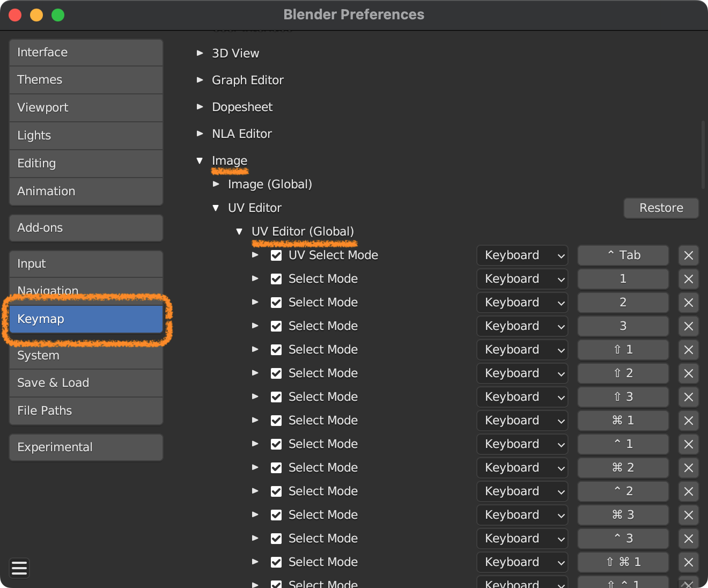Disable the UV Select Mode checkbox
The image size is (708, 588).
pyautogui.click(x=276, y=255)
